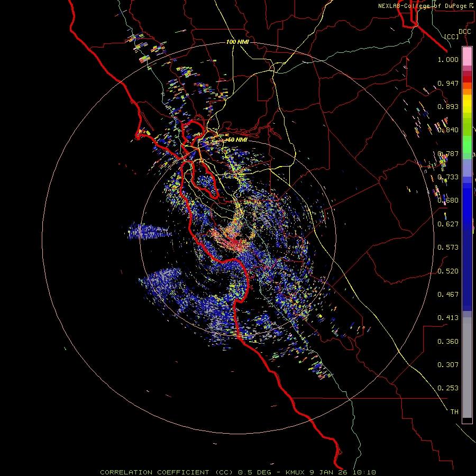Pick the pink top segment of the color bar

click(467, 57)
